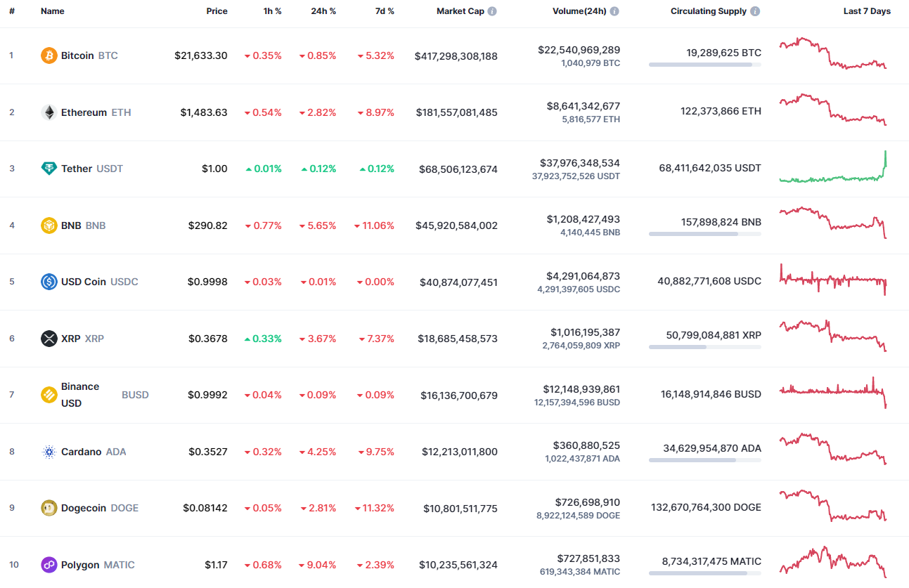
Task: Sort the table by Price
Action: pos(217,11)
